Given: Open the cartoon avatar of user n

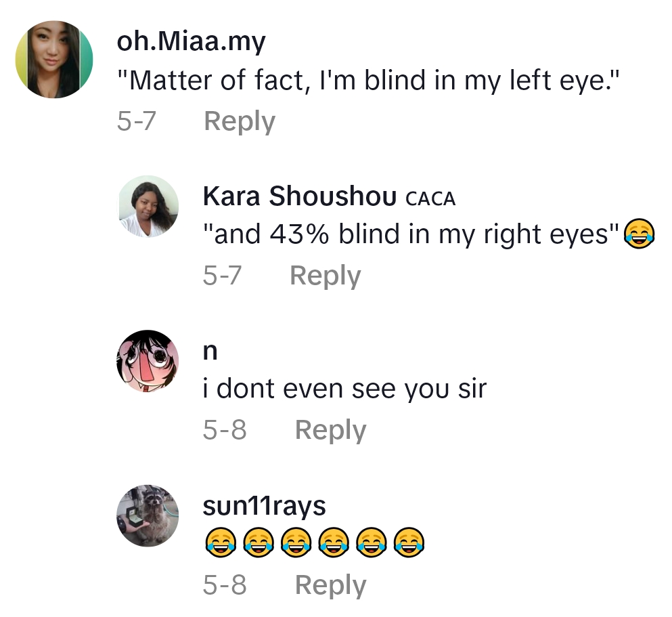Looking at the screenshot, I should pyautogui.click(x=149, y=361).
